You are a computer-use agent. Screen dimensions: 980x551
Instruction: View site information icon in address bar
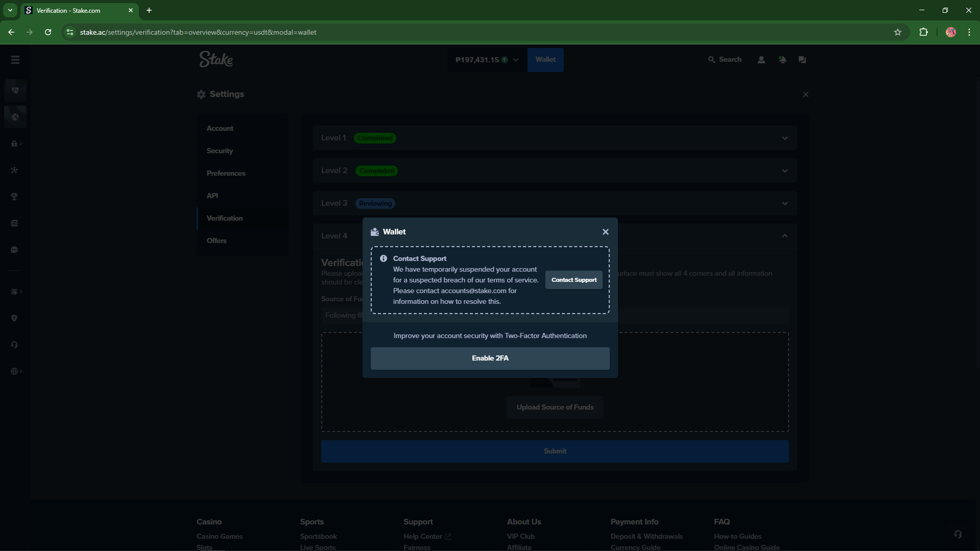click(70, 32)
